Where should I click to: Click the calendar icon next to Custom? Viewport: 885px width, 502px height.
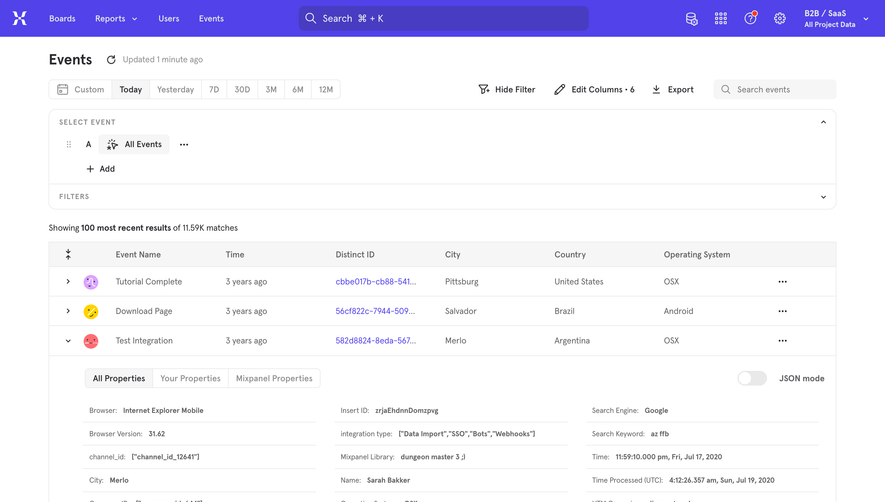click(x=63, y=89)
